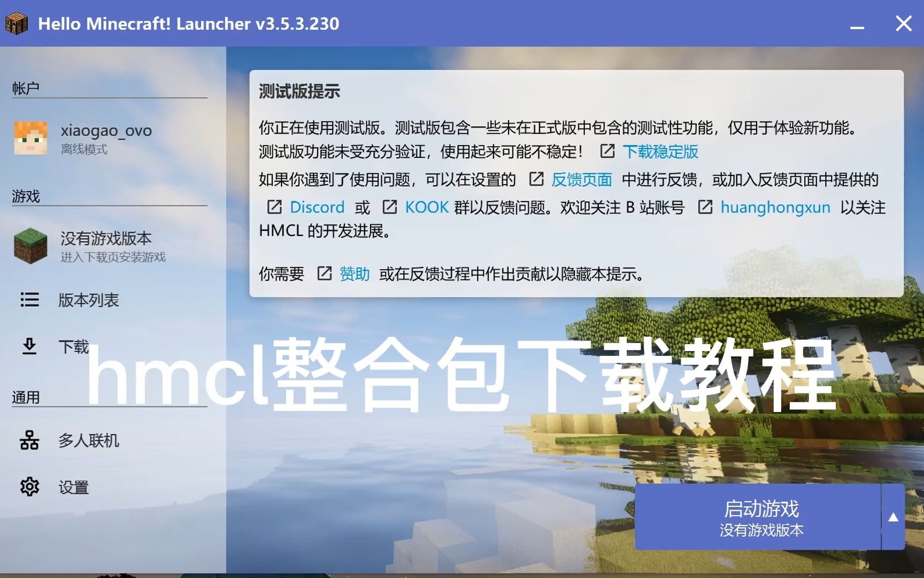924x578 pixels.
Task: Click the 通用 section header
Action: [x=26, y=398]
